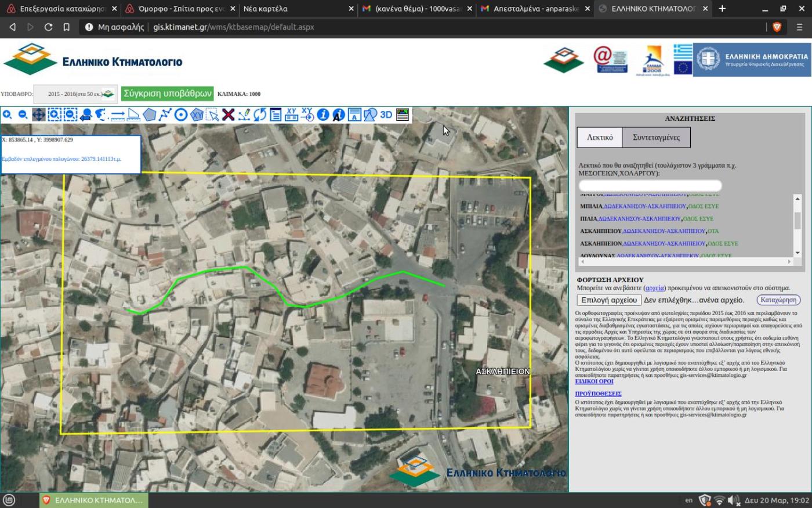Screen dimensions: 812x508
Task: Choose the measure distance ruler tool
Action: [x=118, y=115]
